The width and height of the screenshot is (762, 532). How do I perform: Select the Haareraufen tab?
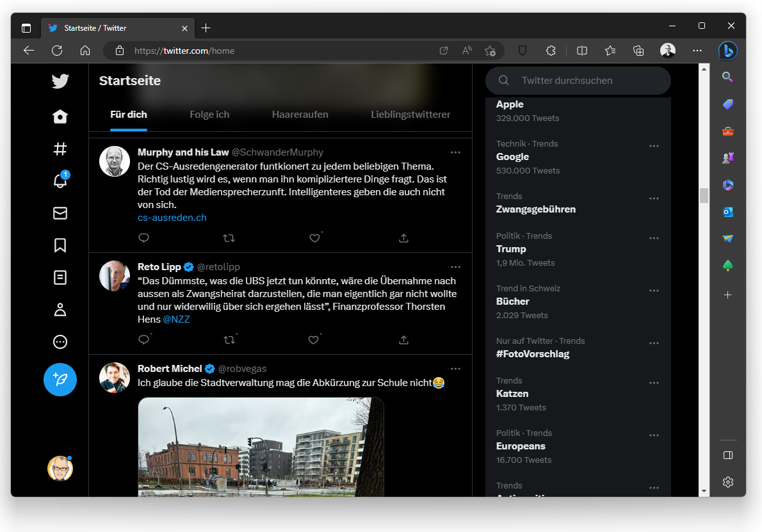coord(300,115)
